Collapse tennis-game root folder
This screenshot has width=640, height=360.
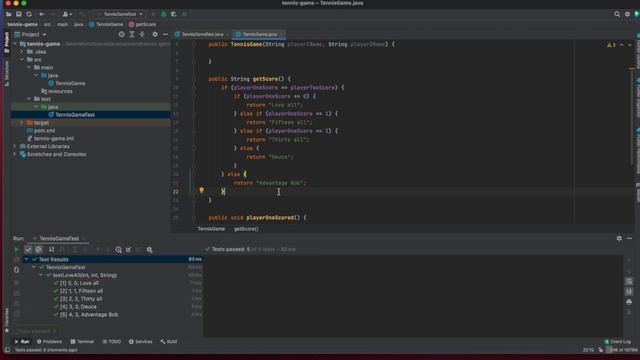click(15, 44)
